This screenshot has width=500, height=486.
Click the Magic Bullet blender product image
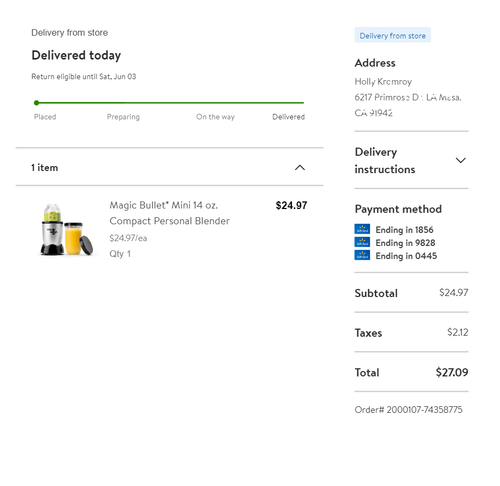point(67,229)
